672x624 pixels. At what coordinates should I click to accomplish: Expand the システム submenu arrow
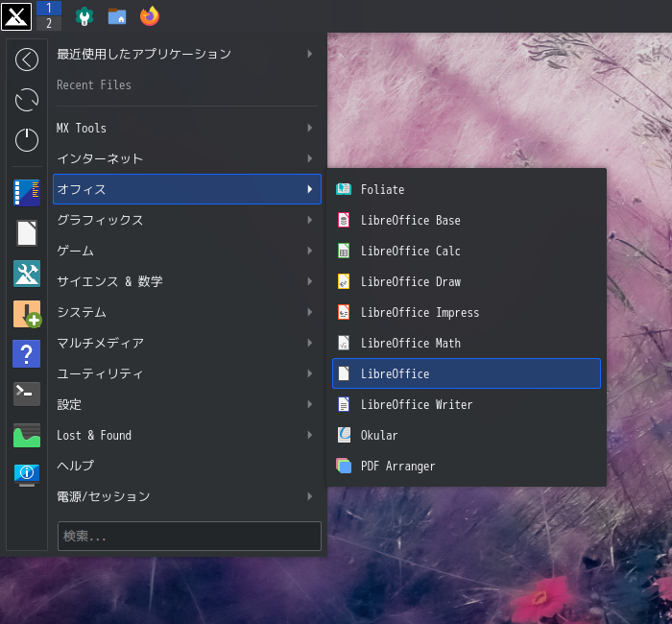tap(310, 312)
